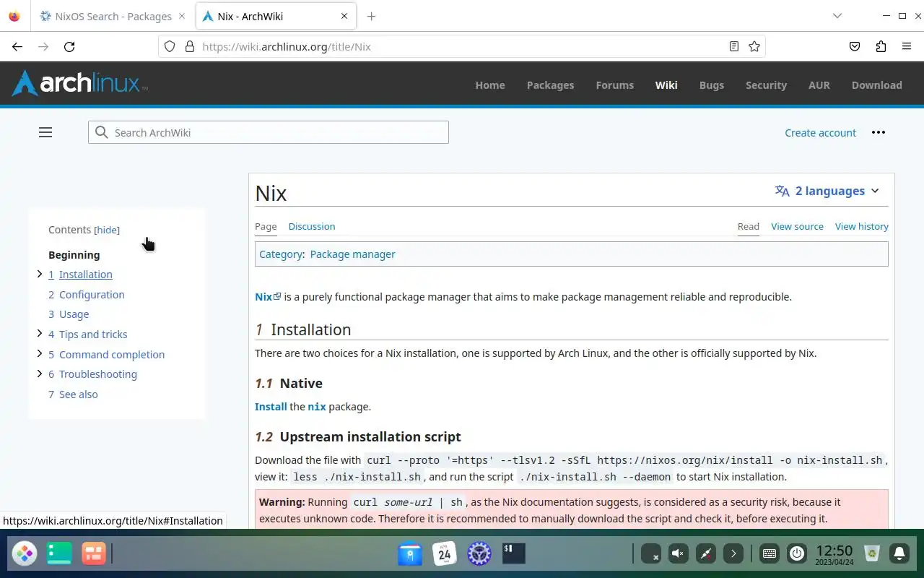Open the 2 languages dropdown

pos(827,191)
